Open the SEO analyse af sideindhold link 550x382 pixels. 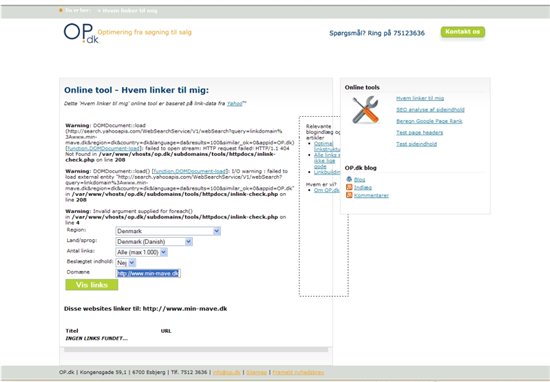pyautogui.click(x=430, y=110)
